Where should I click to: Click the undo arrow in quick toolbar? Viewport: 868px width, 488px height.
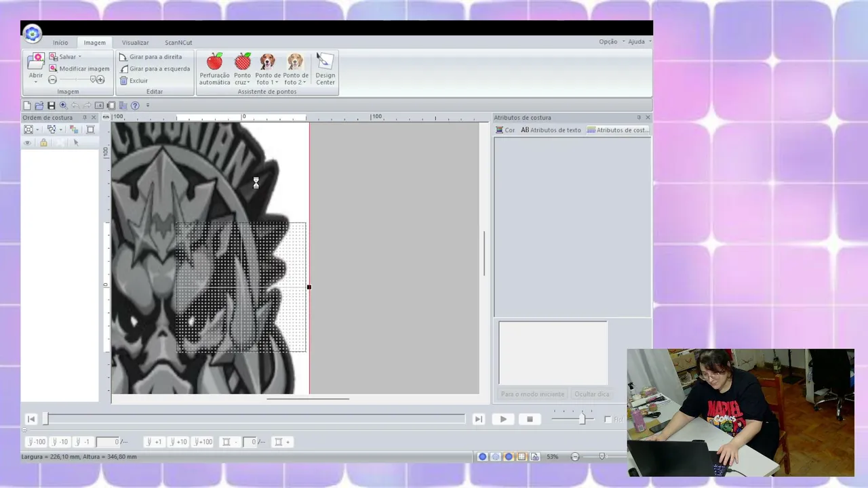pyautogui.click(x=75, y=106)
